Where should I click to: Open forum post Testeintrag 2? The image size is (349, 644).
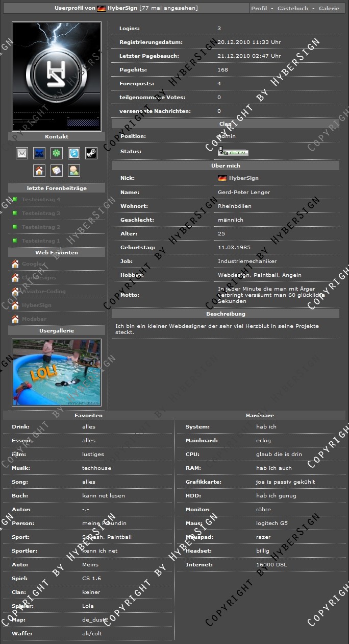pyautogui.click(x=41, y=227)
